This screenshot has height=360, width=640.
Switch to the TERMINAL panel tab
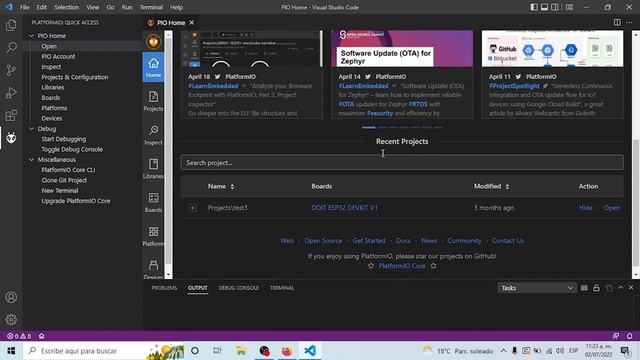pyautogui.click(x=282, y=288)
